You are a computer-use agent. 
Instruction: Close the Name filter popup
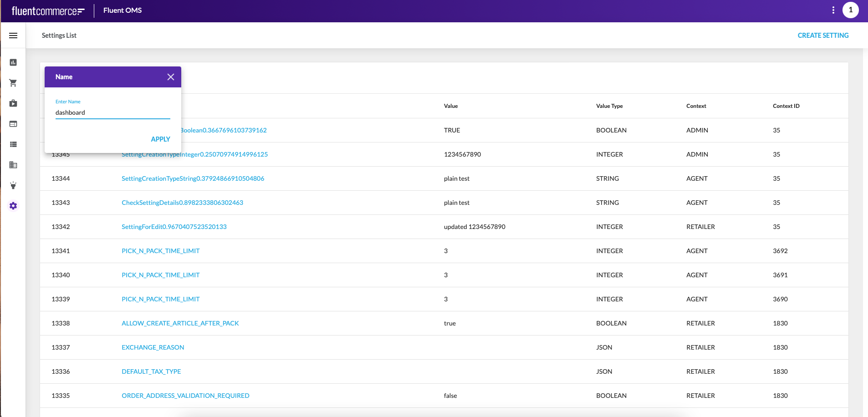(x=171, y=77)
